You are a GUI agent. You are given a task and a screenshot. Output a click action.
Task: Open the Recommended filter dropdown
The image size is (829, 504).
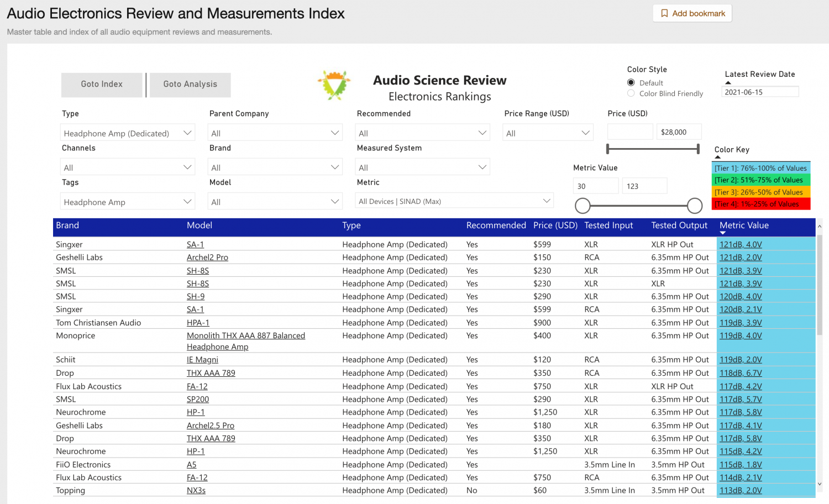[423, 133]
